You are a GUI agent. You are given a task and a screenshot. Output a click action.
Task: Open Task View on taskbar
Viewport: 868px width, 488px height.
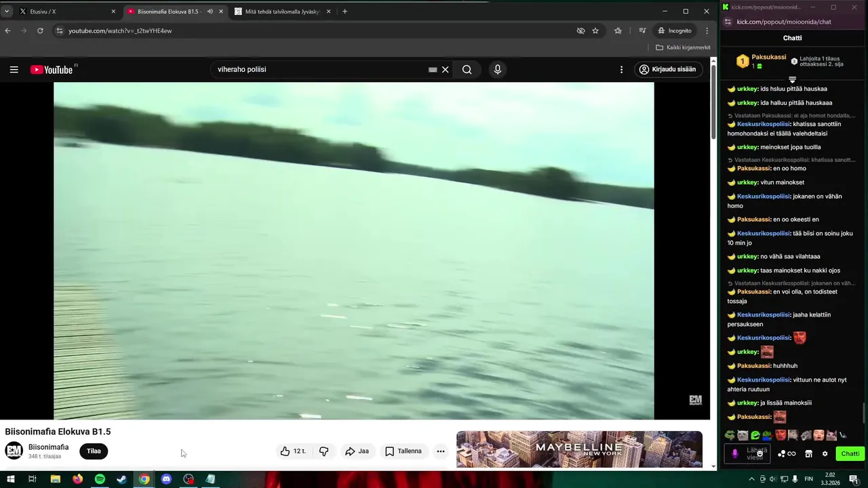pos(32,479)
